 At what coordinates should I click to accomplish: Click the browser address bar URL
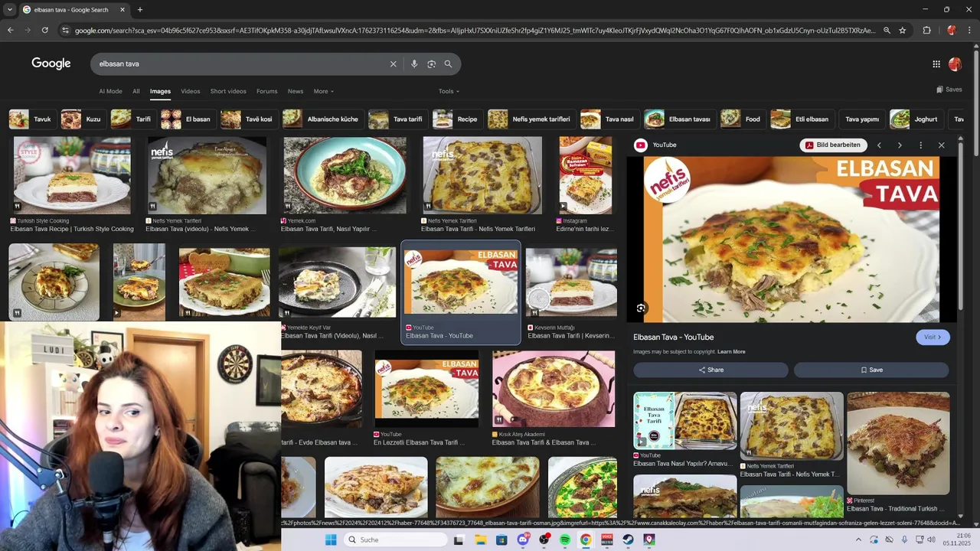pos(475,31)
